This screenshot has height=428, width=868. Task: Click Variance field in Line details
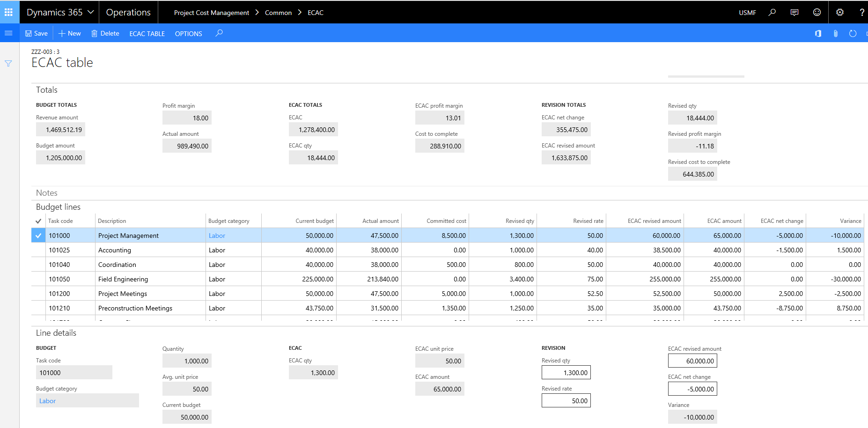692,417
